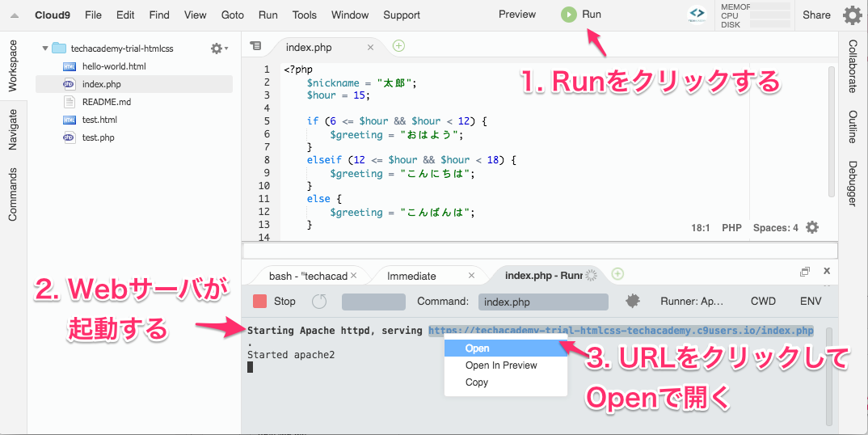
Task: Switch to the Immediate console tab
Action: click(411, 276)
